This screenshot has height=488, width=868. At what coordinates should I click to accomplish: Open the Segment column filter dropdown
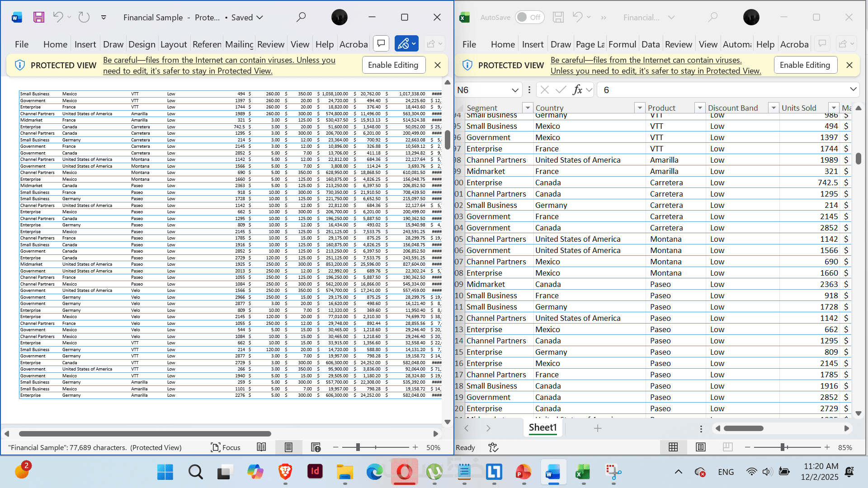(x=527, y=108)
